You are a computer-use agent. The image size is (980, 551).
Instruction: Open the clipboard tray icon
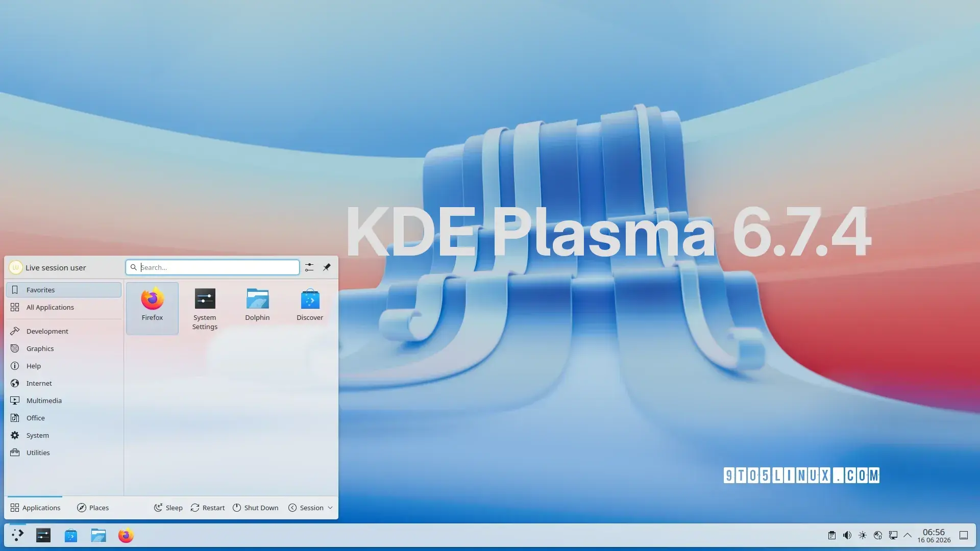pyautogui.click(x=832, y=535)
